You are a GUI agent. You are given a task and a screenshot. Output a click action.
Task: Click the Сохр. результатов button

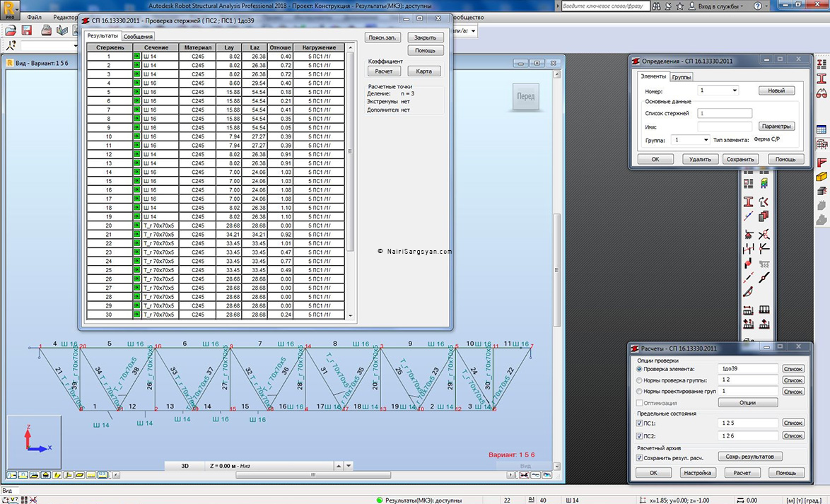(x=750, y=457)
